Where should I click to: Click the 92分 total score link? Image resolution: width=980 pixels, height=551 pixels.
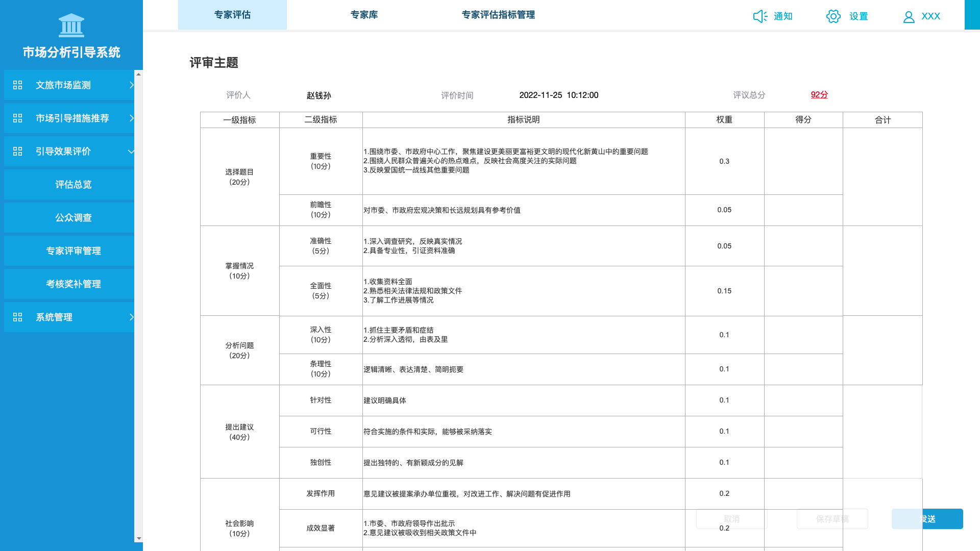pos(819,95)
